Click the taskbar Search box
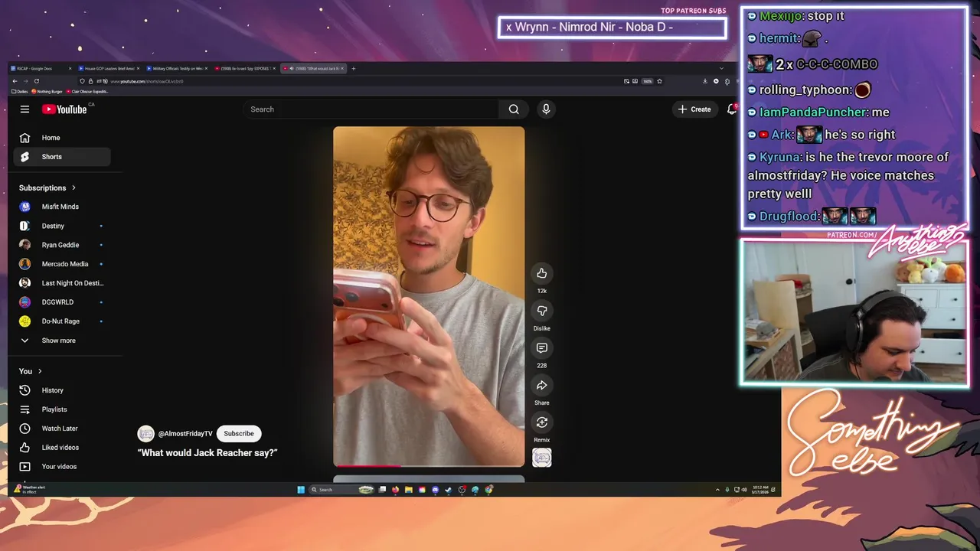The image size is (980, 551). coord(341,490)
